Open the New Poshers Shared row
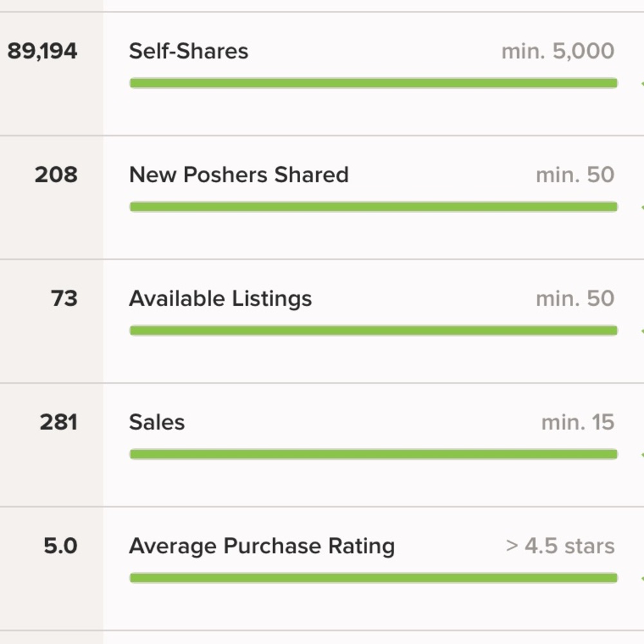644x644 pixels. (322, 197)
